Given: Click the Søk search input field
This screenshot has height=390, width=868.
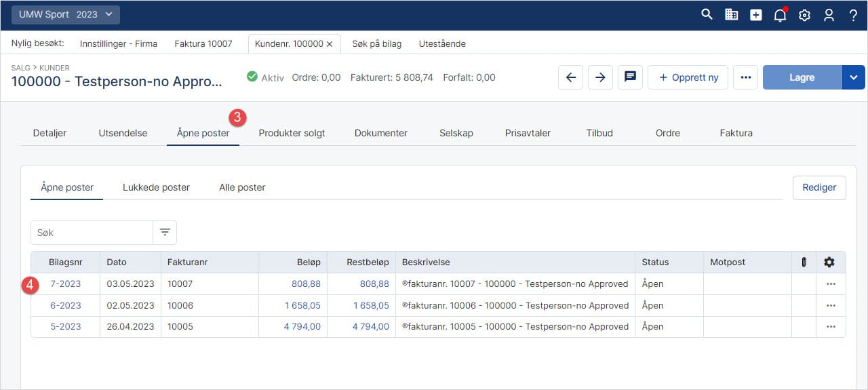Looking at the screenshot, I should click(x=92, y=233).
